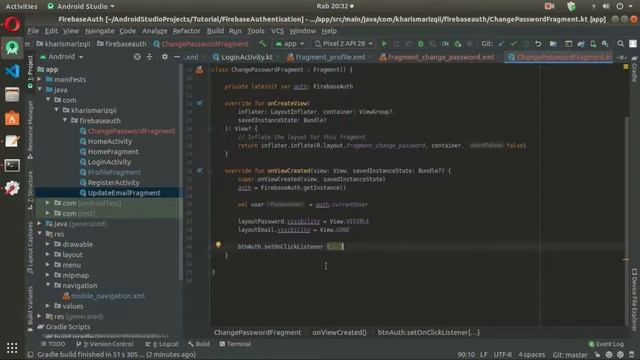640x360 pixels.
Task: Open Ubuntu Software from the dock
Action: tap(12, 118)
